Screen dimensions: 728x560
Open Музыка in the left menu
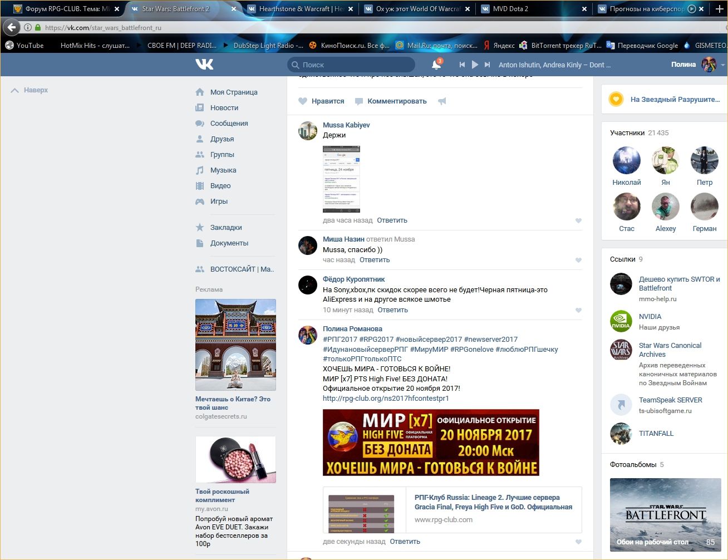[223, 170]
